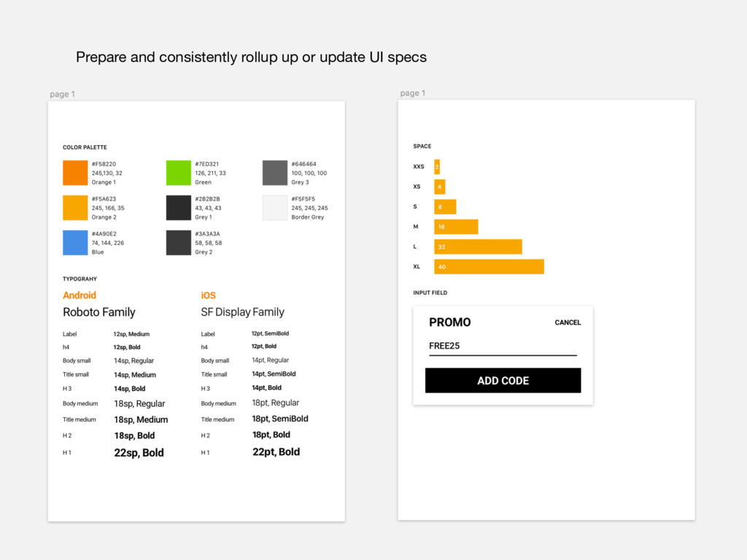The height and width of the screenshot is (560, 747).
Task: Select the Orange 1 color swatch
Action: point(75,173)
